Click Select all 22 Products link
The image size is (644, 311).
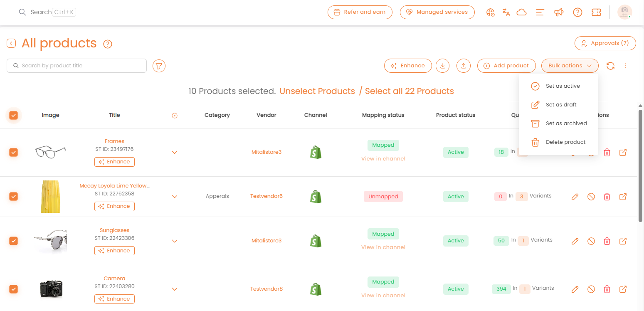pos(410,91)
